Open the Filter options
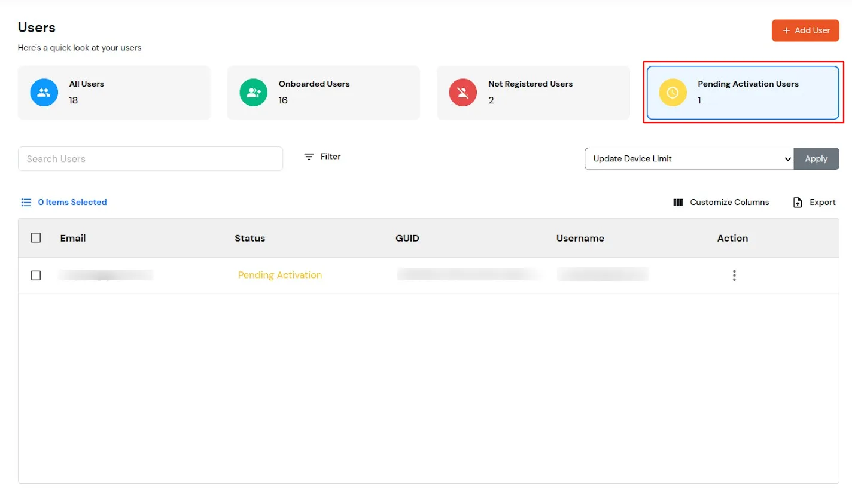 [322, 157]
